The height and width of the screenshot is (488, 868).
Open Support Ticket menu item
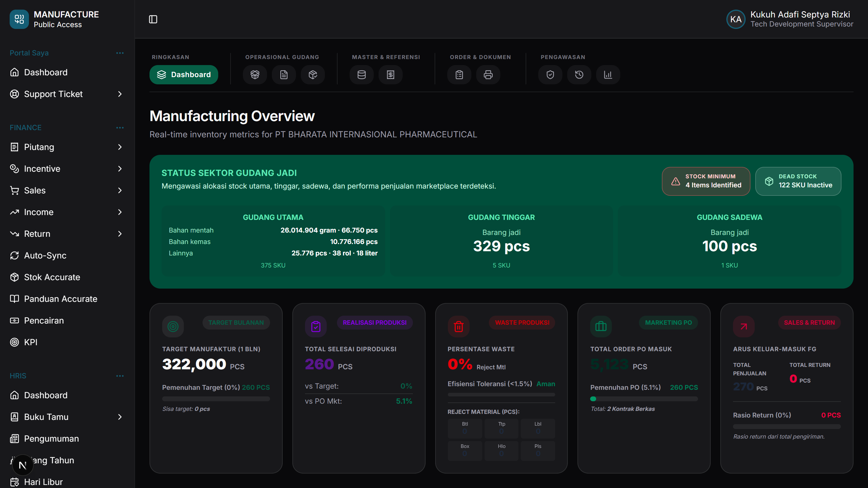(68, 94)
